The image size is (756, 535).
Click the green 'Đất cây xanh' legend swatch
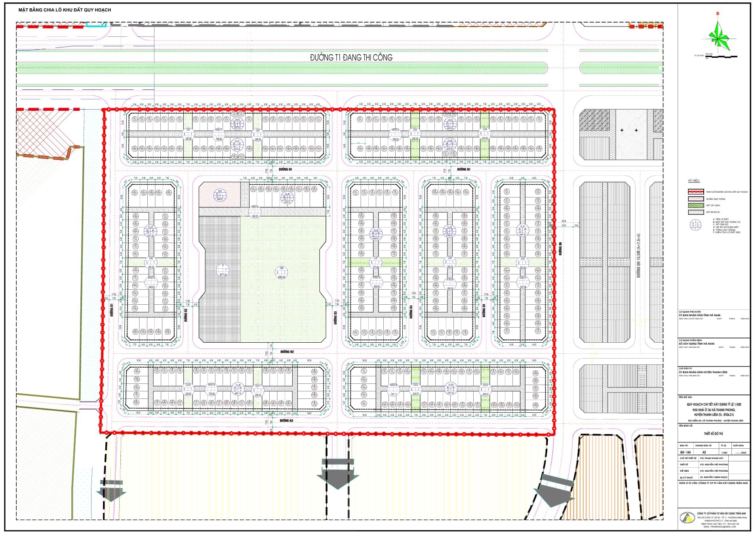695,205
